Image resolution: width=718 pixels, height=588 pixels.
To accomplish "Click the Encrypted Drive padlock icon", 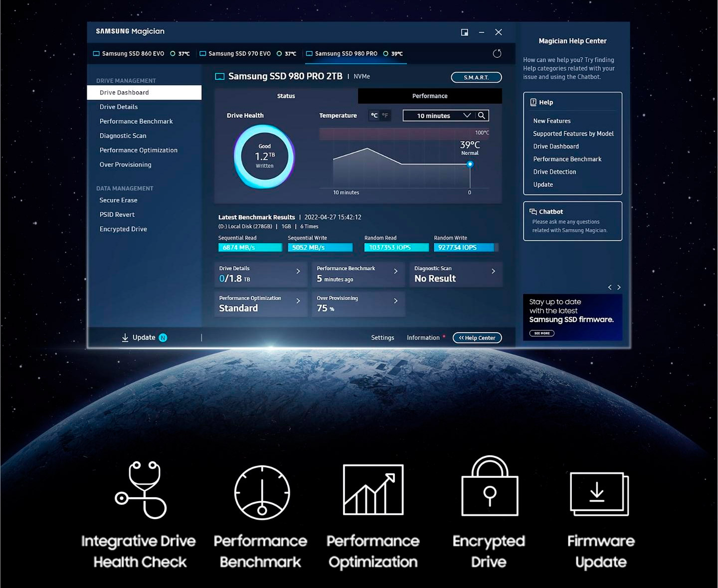I will point(490,486).
